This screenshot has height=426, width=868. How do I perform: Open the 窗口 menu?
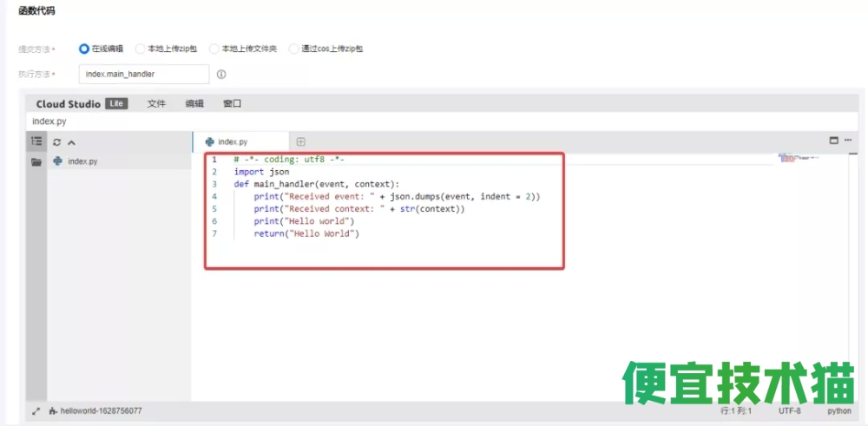[232, 104]
